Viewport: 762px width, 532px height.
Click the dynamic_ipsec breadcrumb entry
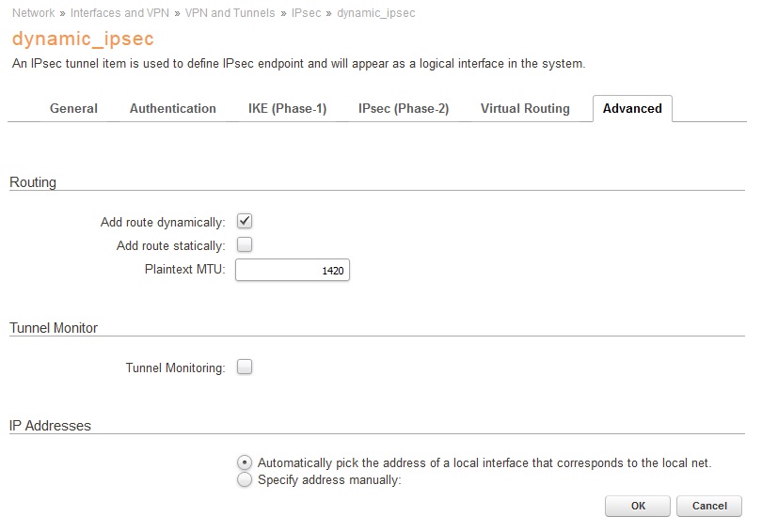pos(376,13)
